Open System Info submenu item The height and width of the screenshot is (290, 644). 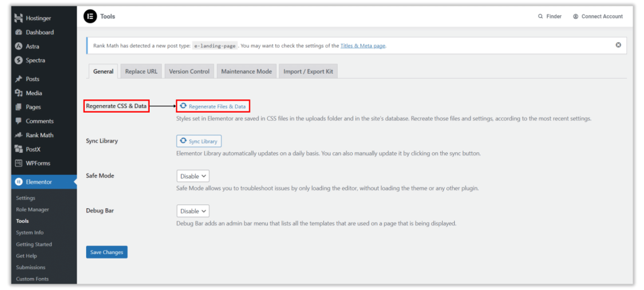[x=30, y=233]
